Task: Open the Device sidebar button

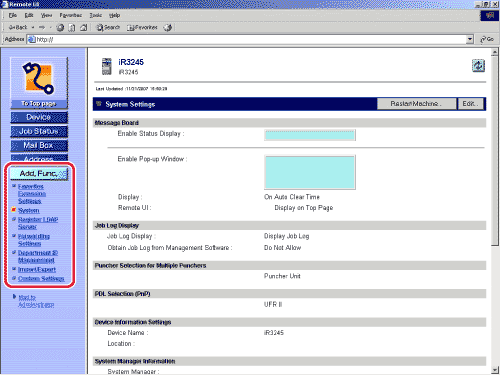Action: point(39,117)
